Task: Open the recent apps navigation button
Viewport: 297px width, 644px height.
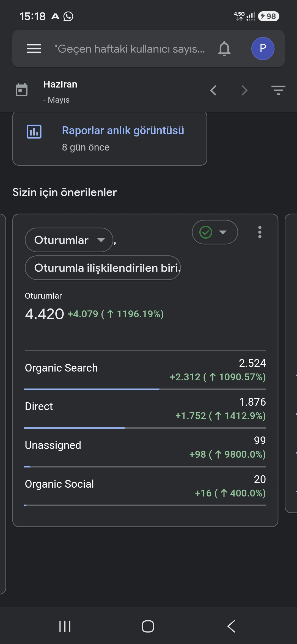Action: point(65,626)
